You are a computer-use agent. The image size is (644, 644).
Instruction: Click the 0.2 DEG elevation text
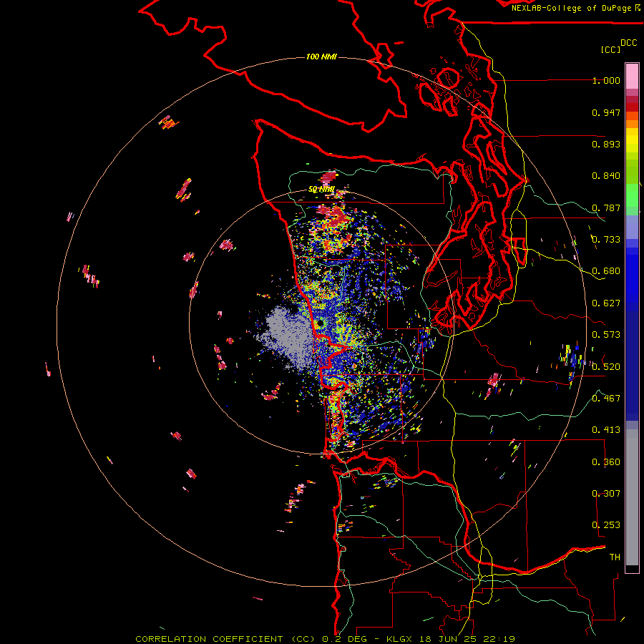click(x=345, y=639)
